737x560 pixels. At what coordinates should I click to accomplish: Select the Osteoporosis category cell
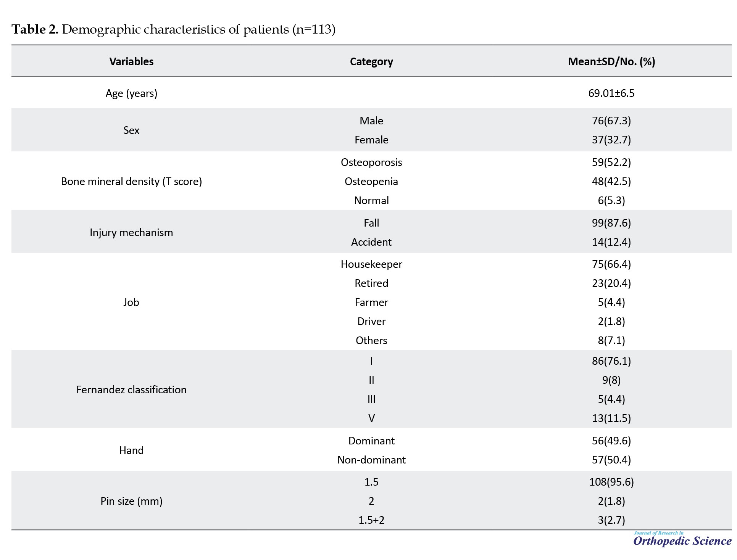point(371,163)
